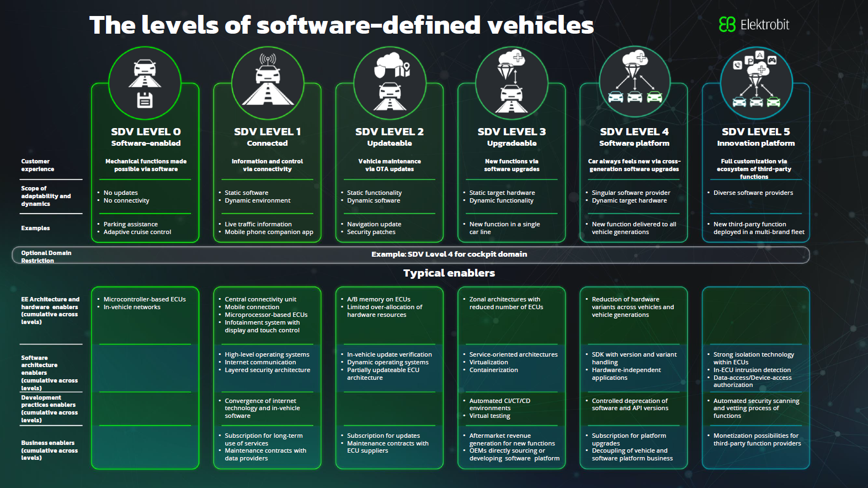Click the 'Example: SDV Level 4 for cockpit domain' bar
The image size is (868, 488).
[449, 254]
